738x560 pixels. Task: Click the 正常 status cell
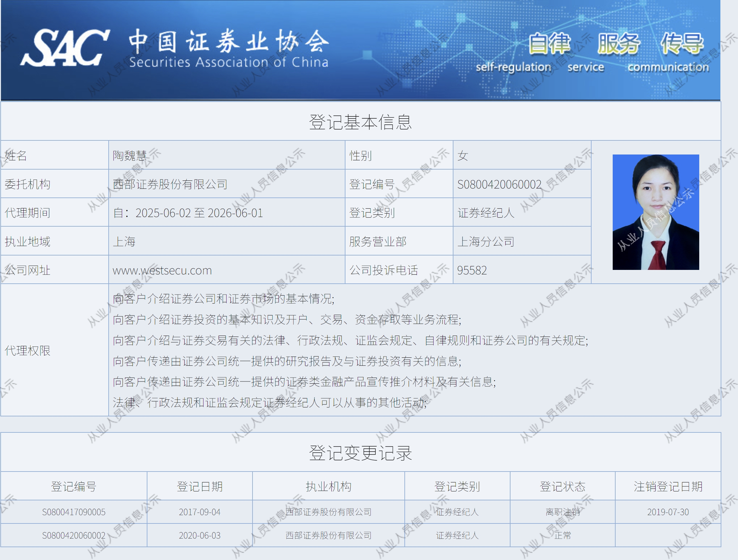pos(562,535)
